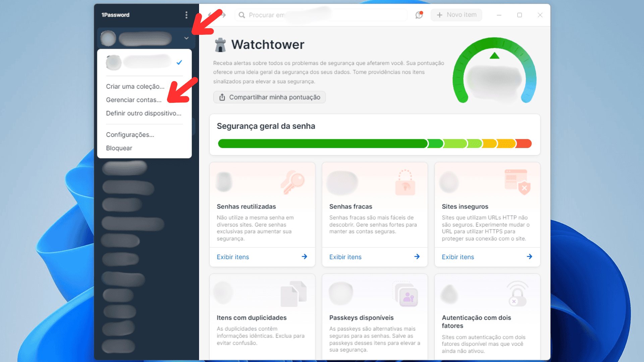Go forward with the navigation arrow
Screen dimensions: 644x362
(x=223, y=15)
